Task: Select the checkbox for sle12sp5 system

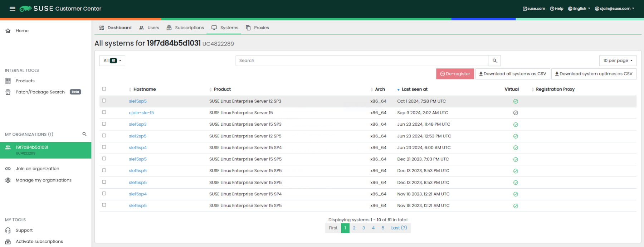Action: coord(104,136)
